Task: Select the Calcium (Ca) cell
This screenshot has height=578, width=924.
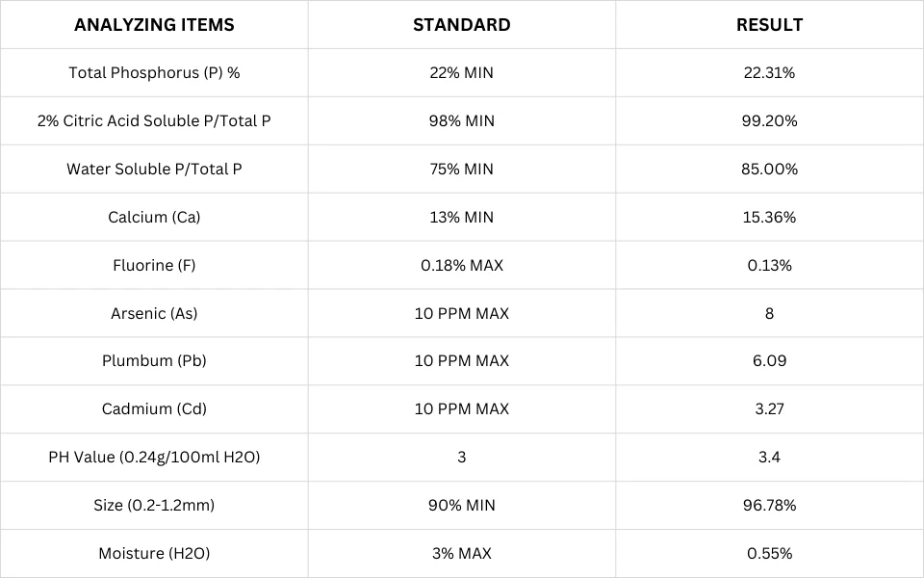Action: (154, 217)
